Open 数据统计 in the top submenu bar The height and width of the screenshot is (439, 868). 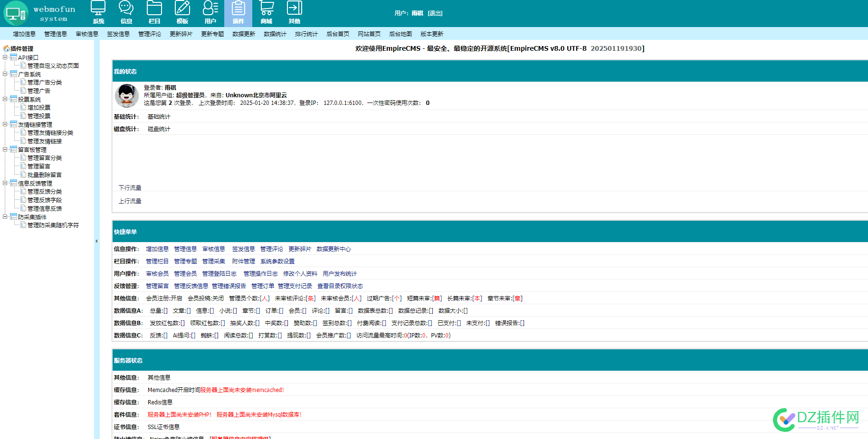pyautogui.click(x=275, y=34)
